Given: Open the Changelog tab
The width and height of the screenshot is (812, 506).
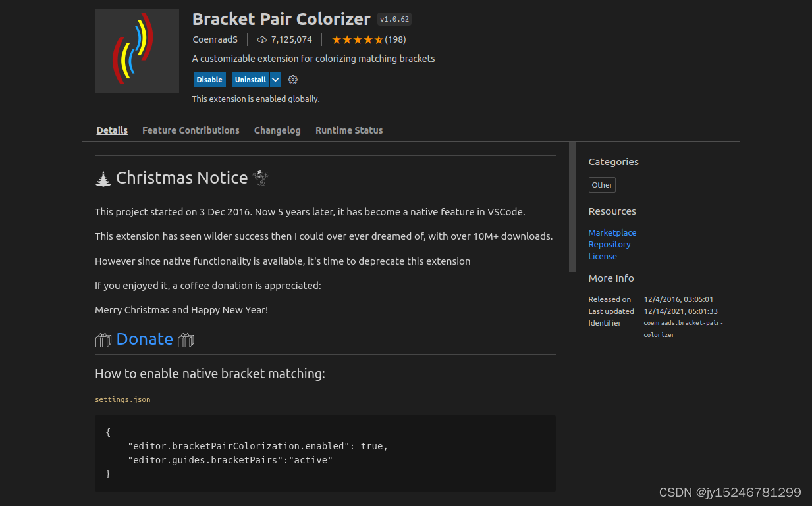Looking at the screenshot, I should (x=277, y=130).
